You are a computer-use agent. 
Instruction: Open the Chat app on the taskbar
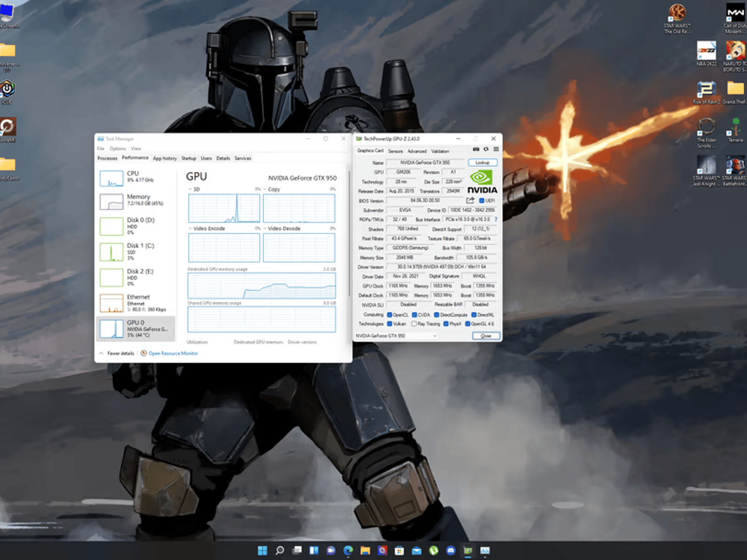tap(331, 550)
